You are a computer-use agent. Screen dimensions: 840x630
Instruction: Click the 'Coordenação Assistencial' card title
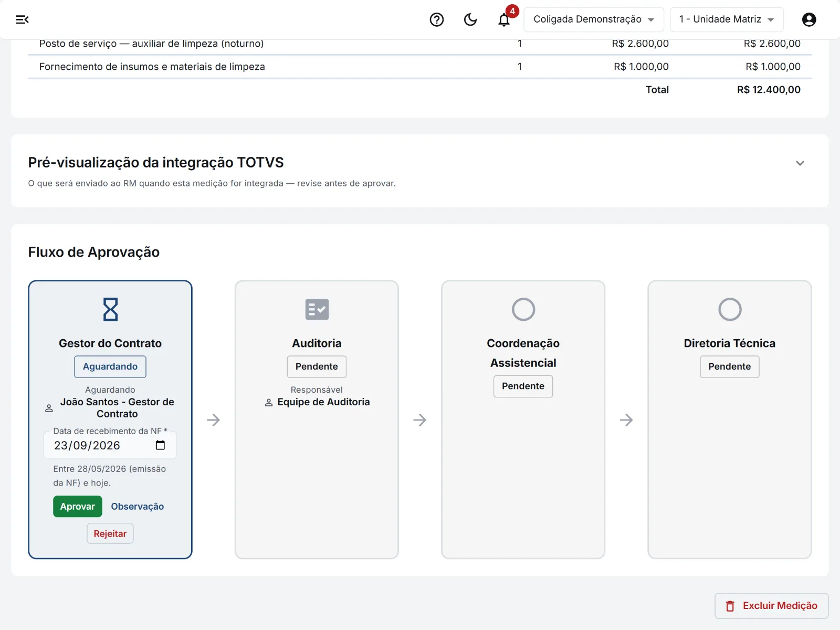[523, 353]
